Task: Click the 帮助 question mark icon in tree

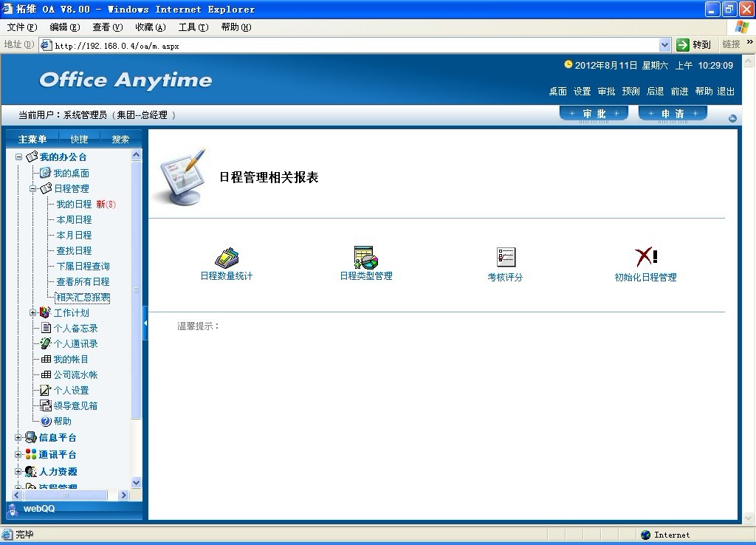Action: click(46, 421)
